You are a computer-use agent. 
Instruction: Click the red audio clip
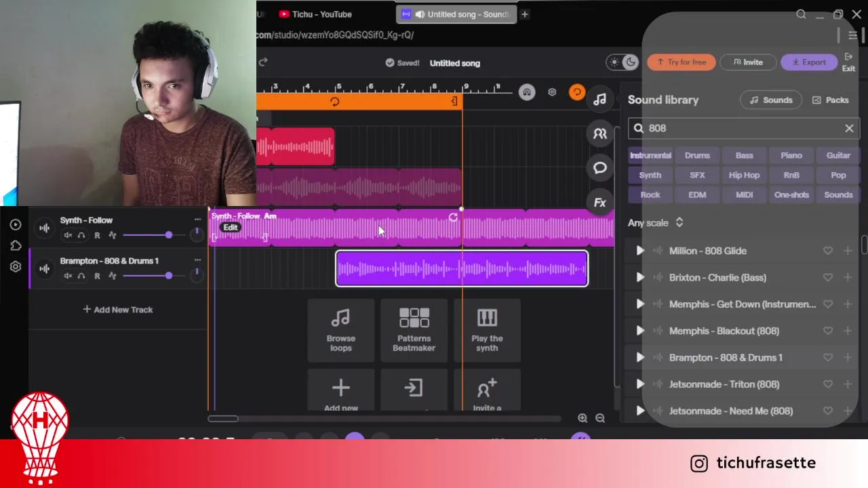(296, 146)
